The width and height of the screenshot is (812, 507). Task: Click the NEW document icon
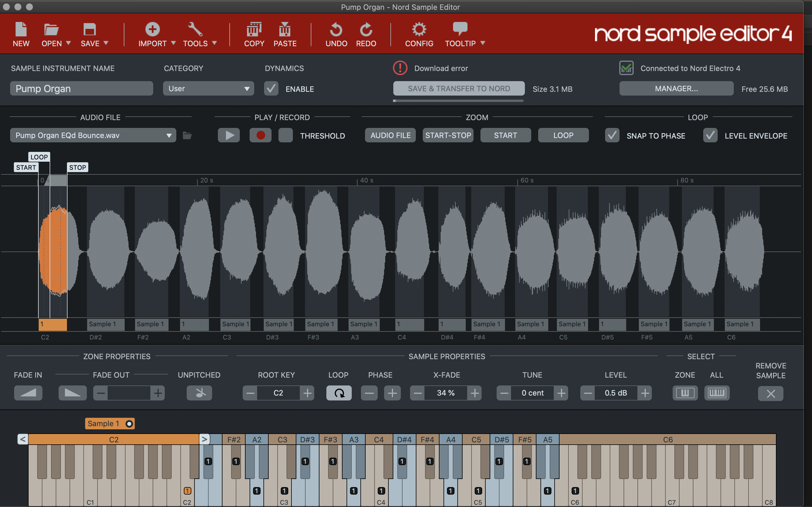tap(21, 29)
